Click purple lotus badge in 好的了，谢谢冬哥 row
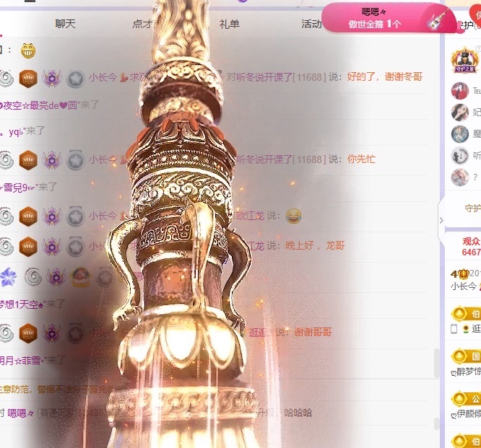Viewport: 481px width, 448px height. [x=51, y=78]
